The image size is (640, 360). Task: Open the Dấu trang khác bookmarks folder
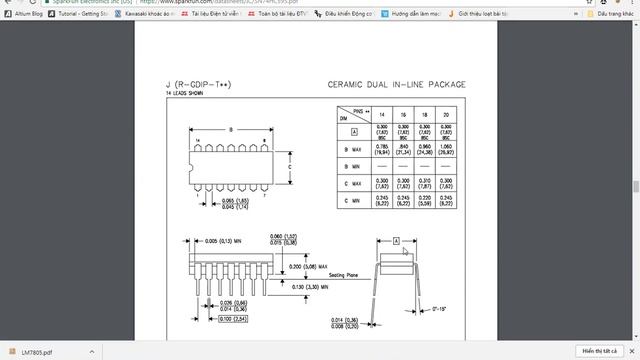coord(610,14)
